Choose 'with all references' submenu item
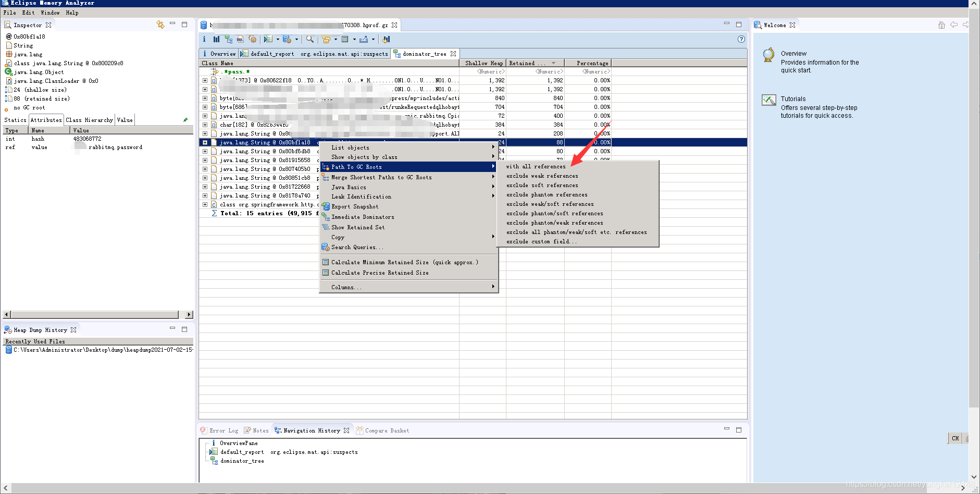 [x=578, y=166]
